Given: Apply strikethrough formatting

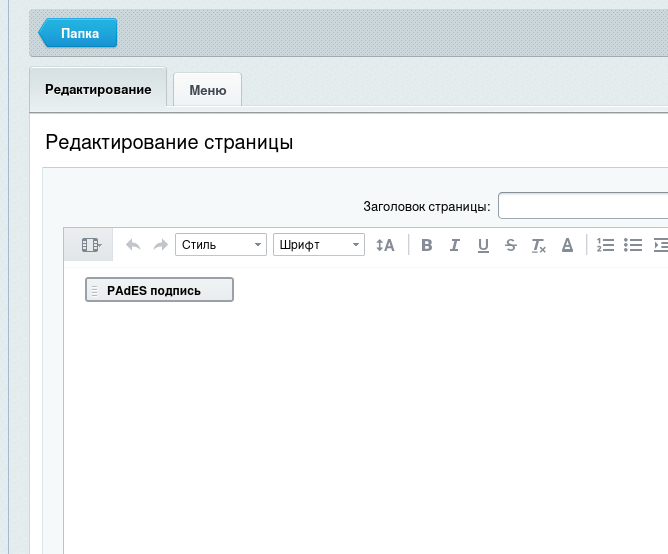Looking at the screenshot, I should [511, 245].
